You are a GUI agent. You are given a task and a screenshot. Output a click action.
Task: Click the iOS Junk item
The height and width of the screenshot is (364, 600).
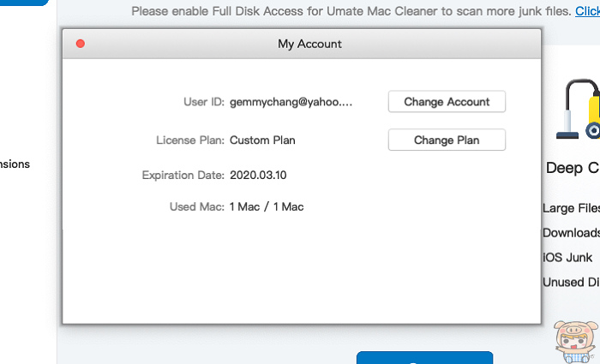tap(567, 257)
